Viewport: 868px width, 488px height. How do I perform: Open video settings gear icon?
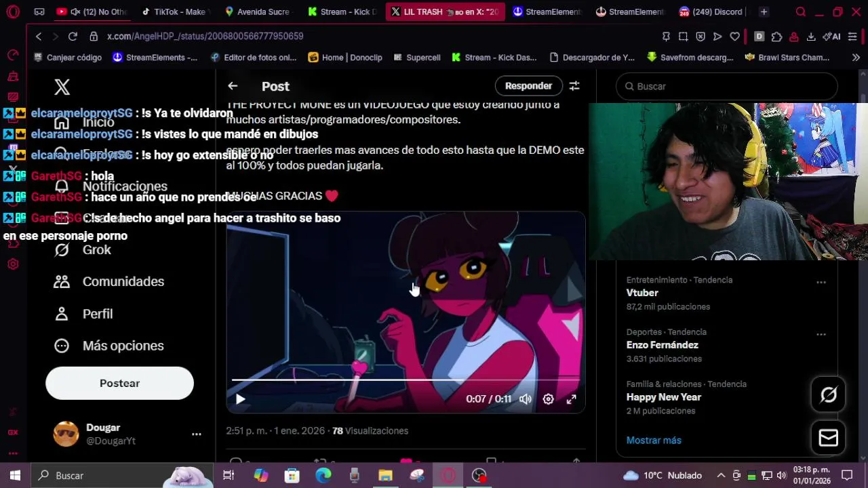(549, 399)
